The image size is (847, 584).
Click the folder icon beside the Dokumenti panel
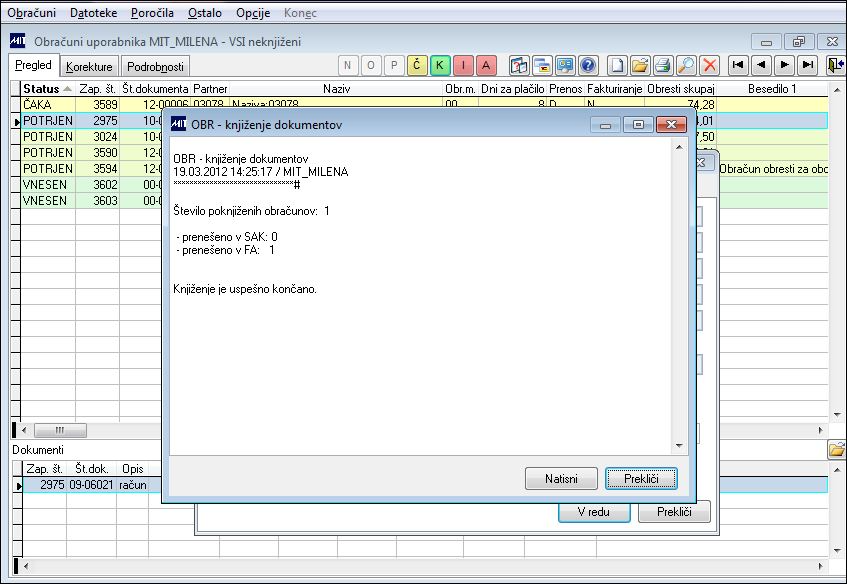pyautogui.click(x=836, y=449)
